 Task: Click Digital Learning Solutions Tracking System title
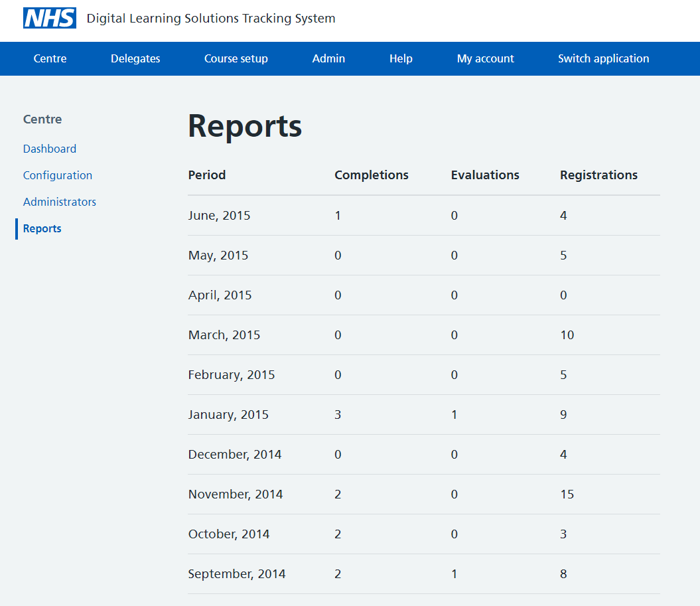[x=211, y=19]
